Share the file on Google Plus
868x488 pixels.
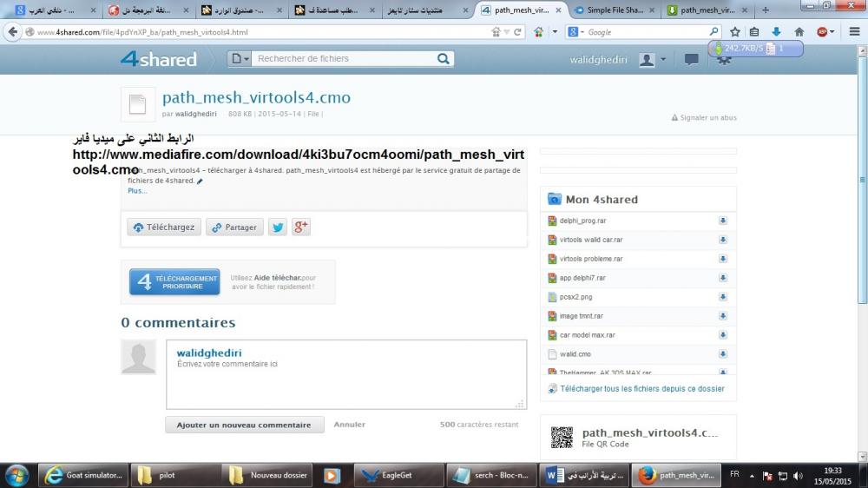[x=300, y=228]
